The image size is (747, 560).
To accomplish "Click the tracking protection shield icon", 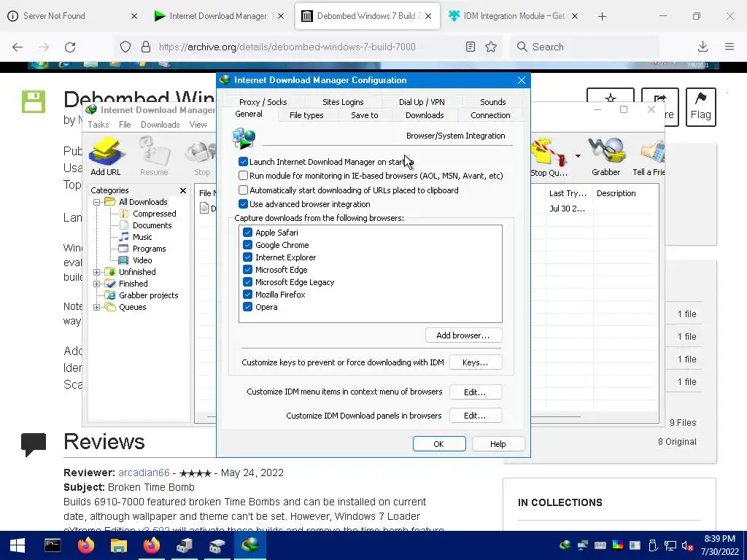I will click(x=125, y=47).
